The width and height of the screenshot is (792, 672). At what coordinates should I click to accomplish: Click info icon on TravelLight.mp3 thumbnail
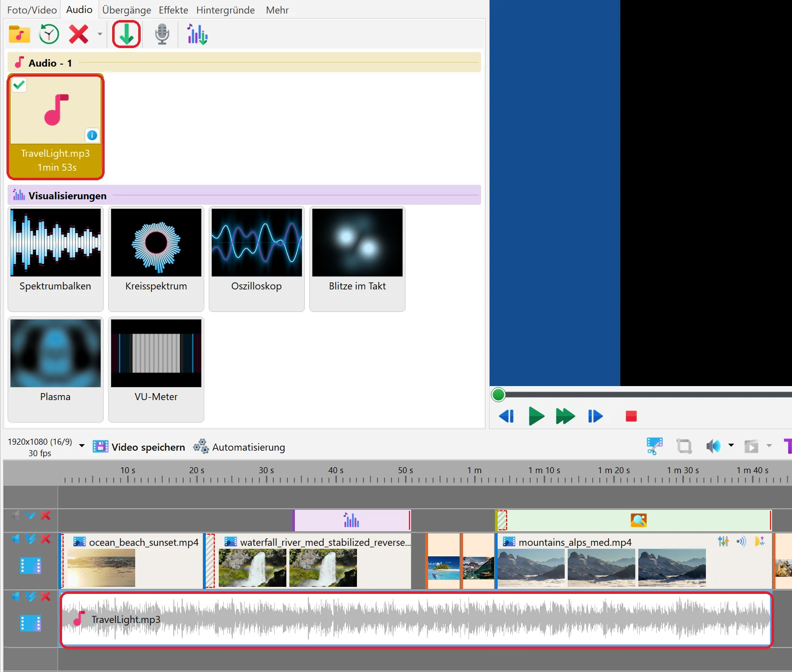(92, 135)
